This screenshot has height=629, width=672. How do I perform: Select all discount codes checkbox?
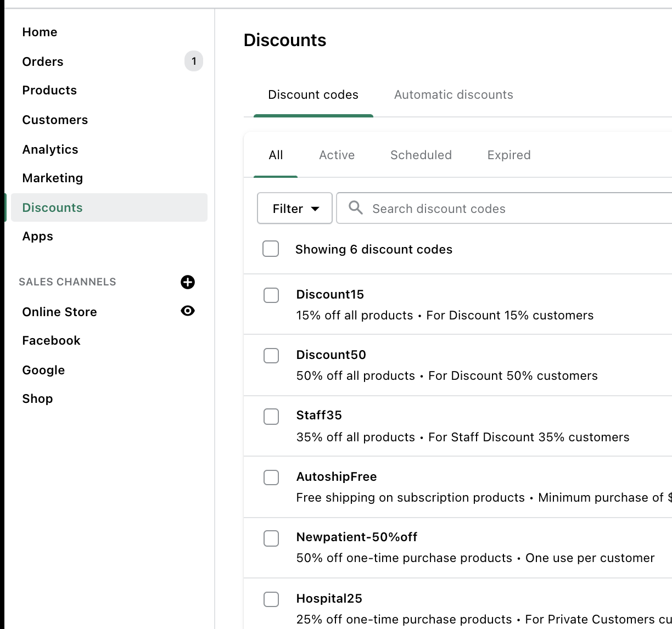(271, 249)
